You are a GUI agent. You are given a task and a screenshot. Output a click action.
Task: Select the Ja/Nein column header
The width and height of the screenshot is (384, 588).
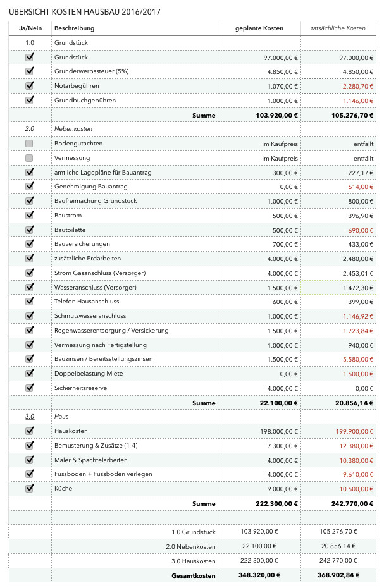tap(30, 28)
